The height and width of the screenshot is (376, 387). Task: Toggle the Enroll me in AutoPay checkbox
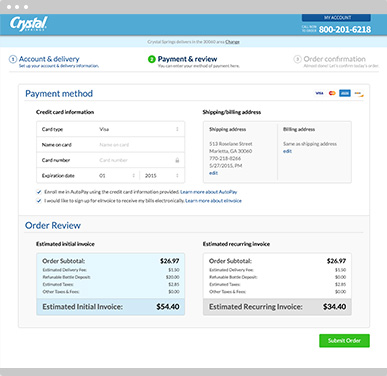[x=39, y=192]
